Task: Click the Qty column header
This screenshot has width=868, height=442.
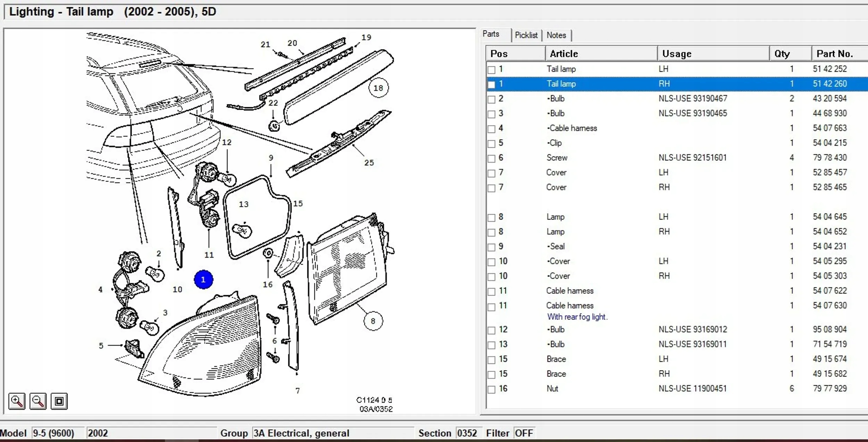Action: click(791, 54)
